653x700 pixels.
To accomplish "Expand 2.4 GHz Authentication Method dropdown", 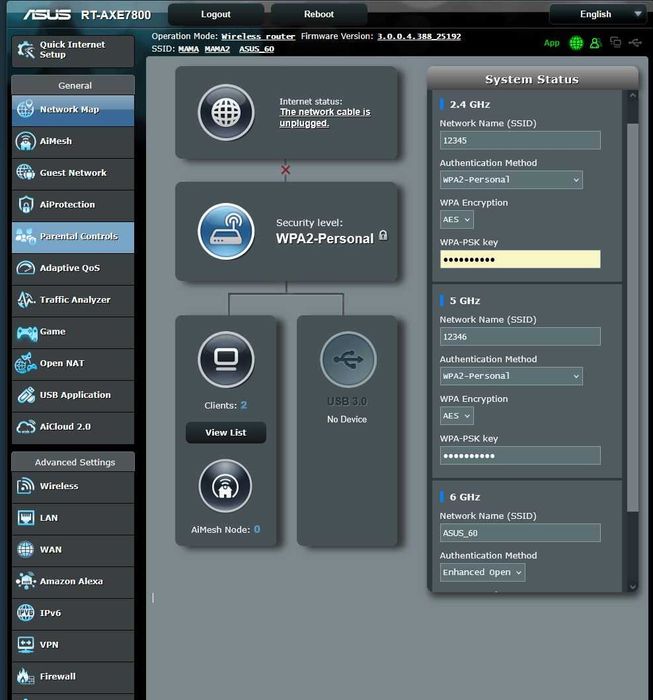I will (x=510, y=180).
